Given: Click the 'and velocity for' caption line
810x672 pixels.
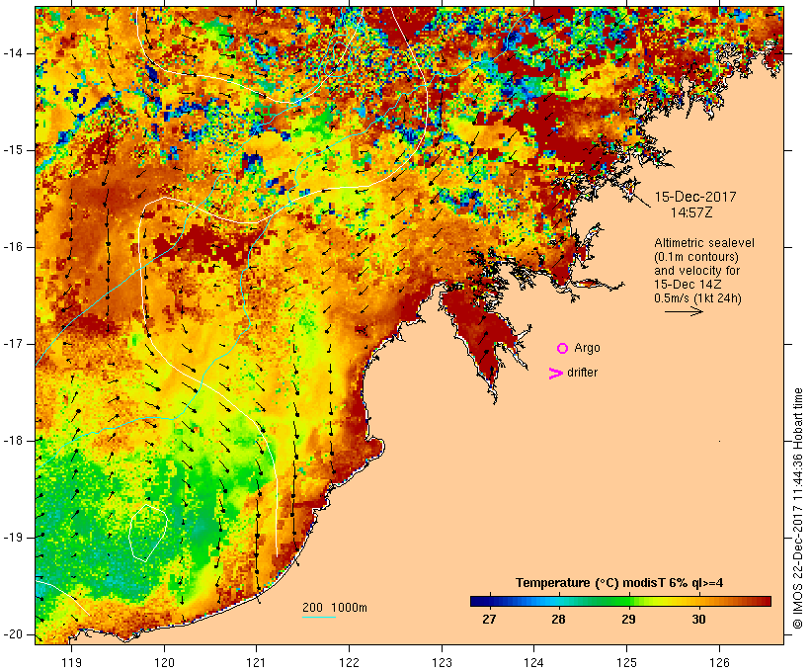Looking at the screenshot, I should coord(696,271).
